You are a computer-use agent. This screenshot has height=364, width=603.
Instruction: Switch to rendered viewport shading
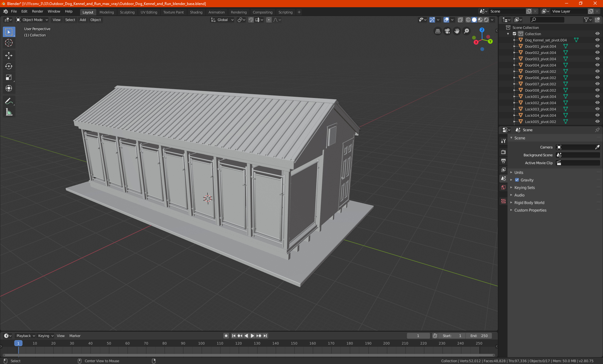point(486,20)
